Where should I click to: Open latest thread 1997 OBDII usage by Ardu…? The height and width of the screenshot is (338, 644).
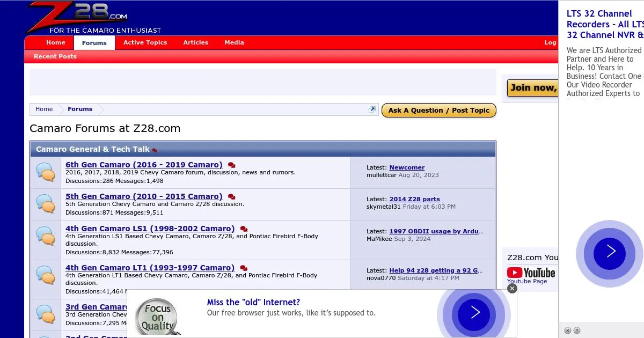click(x=436, y=232)
